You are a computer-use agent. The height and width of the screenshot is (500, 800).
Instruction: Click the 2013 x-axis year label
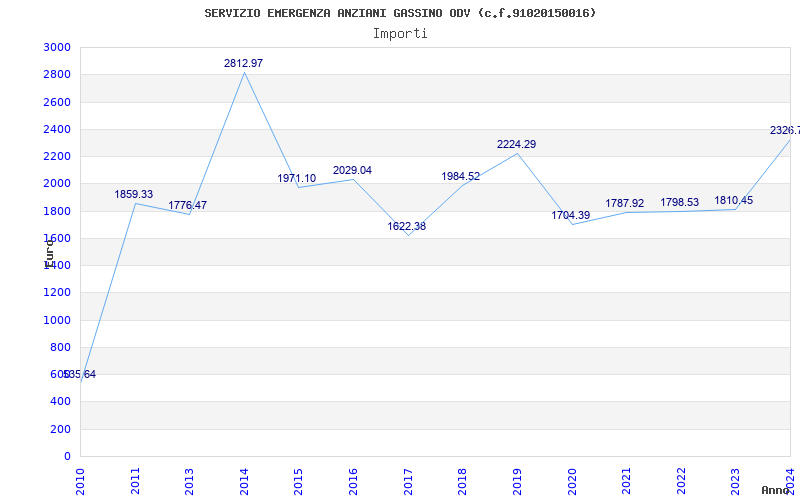[x=189, y=481]
